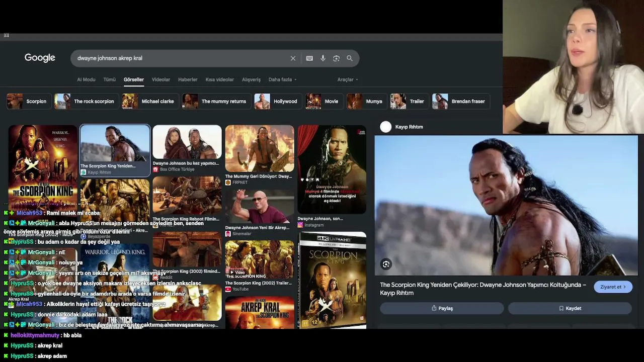Open the Sinemalar Yeni Bir Akrep image result

[260, 213]
